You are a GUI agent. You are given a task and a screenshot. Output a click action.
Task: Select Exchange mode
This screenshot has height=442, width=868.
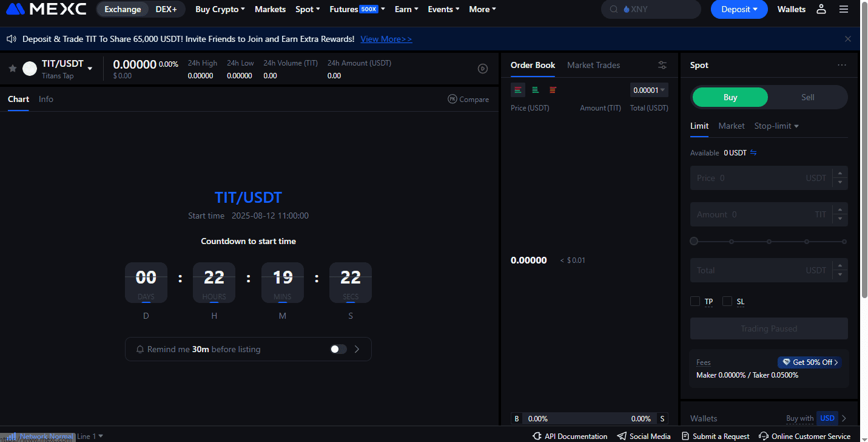123,9
